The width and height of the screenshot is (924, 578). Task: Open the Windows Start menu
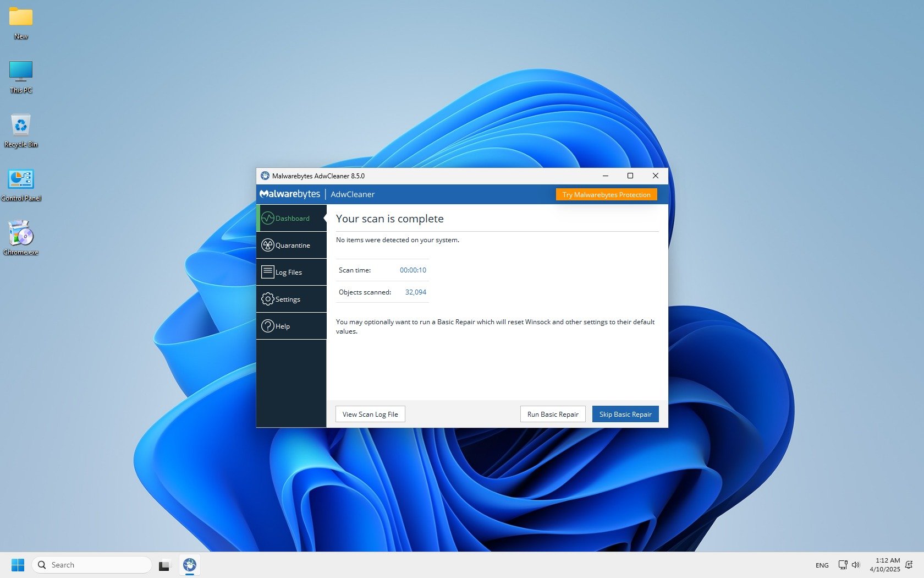(x=18, y=565)
